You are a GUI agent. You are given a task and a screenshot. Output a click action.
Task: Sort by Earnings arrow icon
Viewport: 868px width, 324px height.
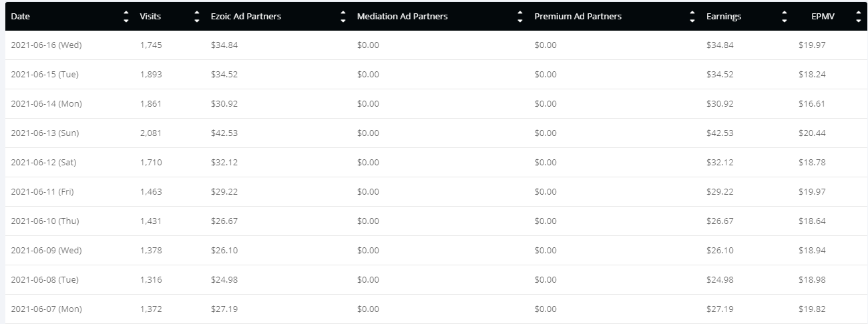pos(784,17)
